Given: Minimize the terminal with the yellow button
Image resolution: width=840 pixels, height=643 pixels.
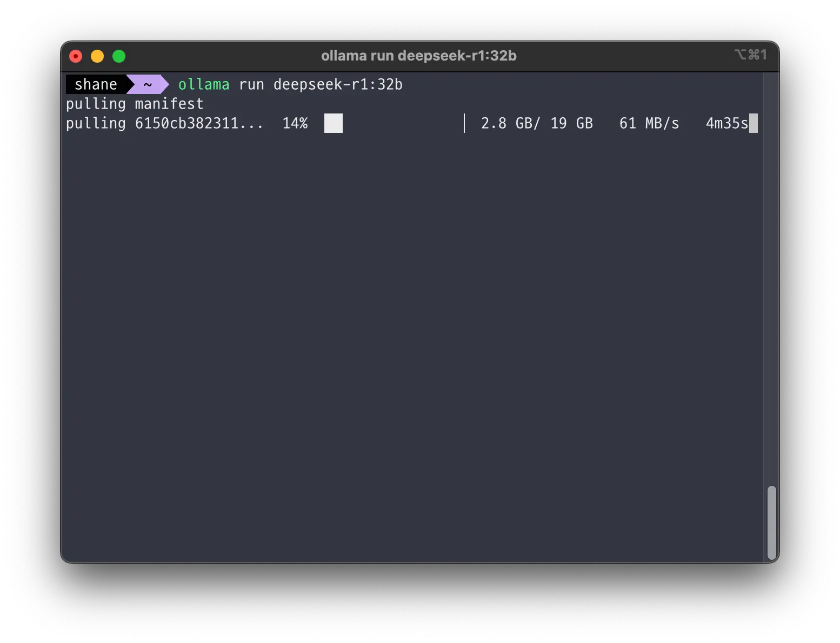Looking at the screenshot, I should click(97, 56).
